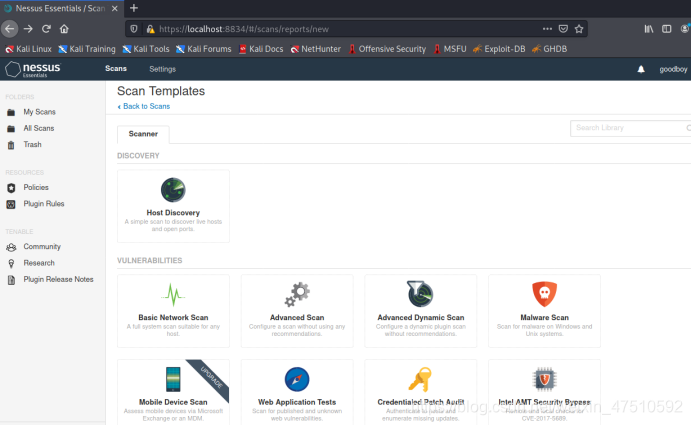692x425 pixels.
Task: Open a new browser tab
Action: [x=134, y=8]
